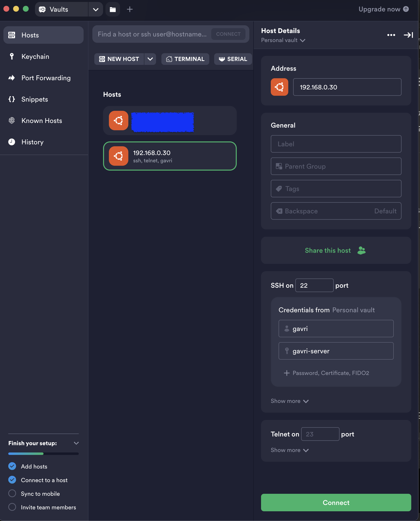Image resolution: width=420 pixels, height=521 pixels.
Task: Open a local TERMINAL
Action: tap(185, 59)
